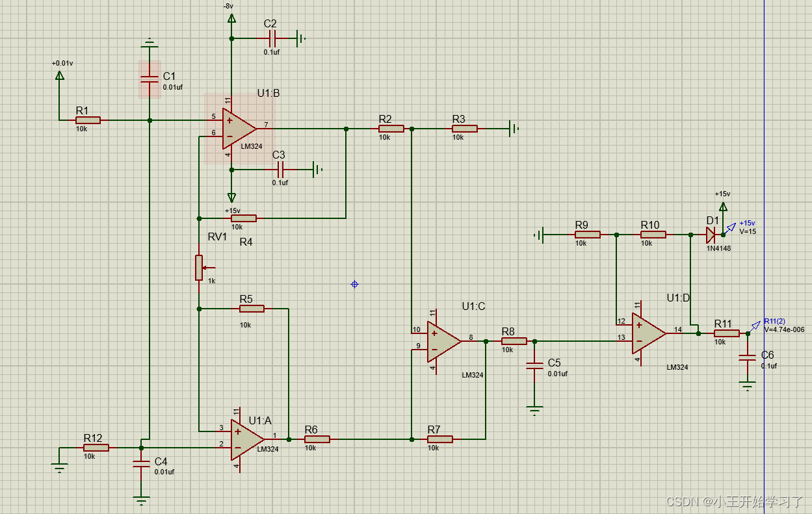This screenshot has width=812, height=514.
Task: Click the ground symbol below C4
Action: [x=141, y=500]
